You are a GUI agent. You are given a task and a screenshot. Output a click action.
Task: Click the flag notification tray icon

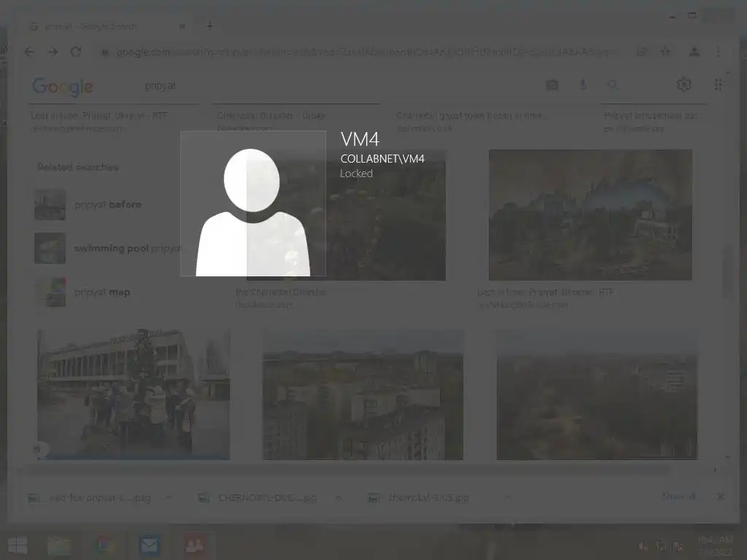click(678, 546)
